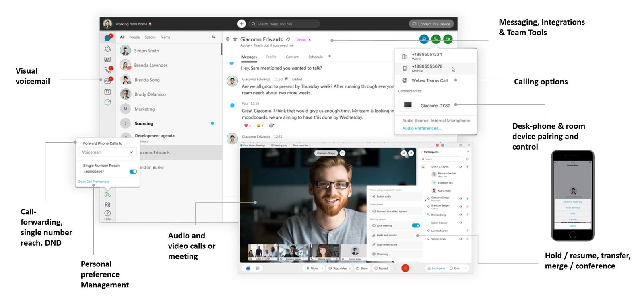The image size is (644, 297).
Task: Click the tag label icon next to Giacomo Edwards
Action: [288, 39]
